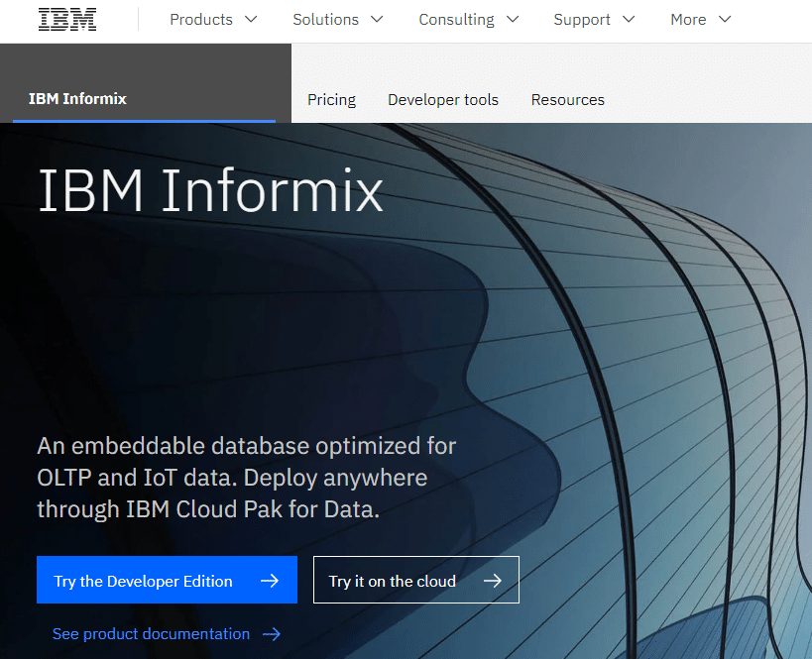Expand the Solutions chevron arrow

point(377,20)
